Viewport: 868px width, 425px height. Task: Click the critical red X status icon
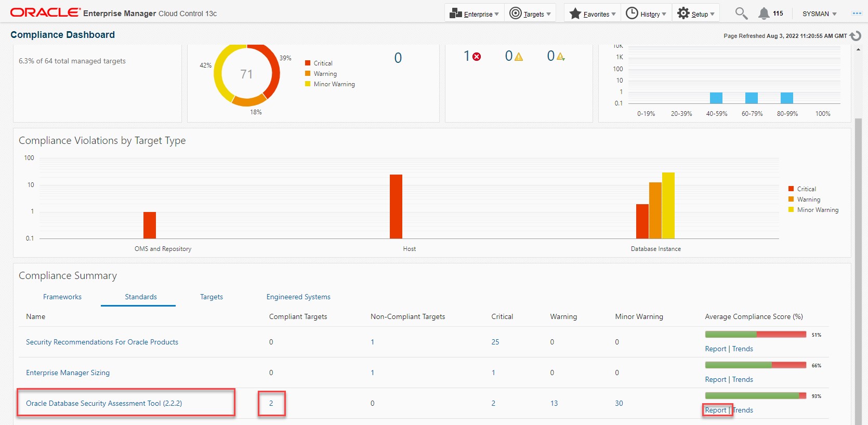click(477, 57)
